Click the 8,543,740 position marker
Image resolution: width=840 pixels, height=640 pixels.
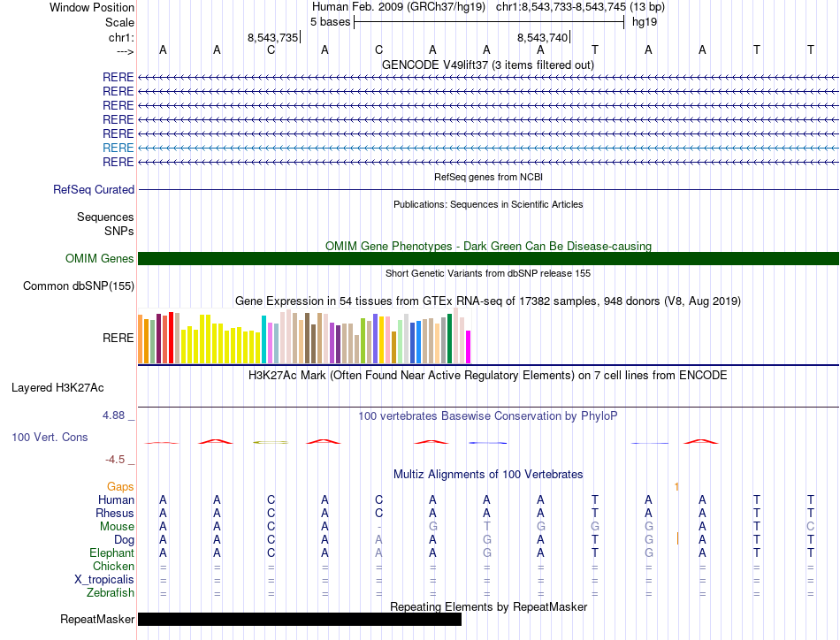pyautogui.click(x=542, y=37)
